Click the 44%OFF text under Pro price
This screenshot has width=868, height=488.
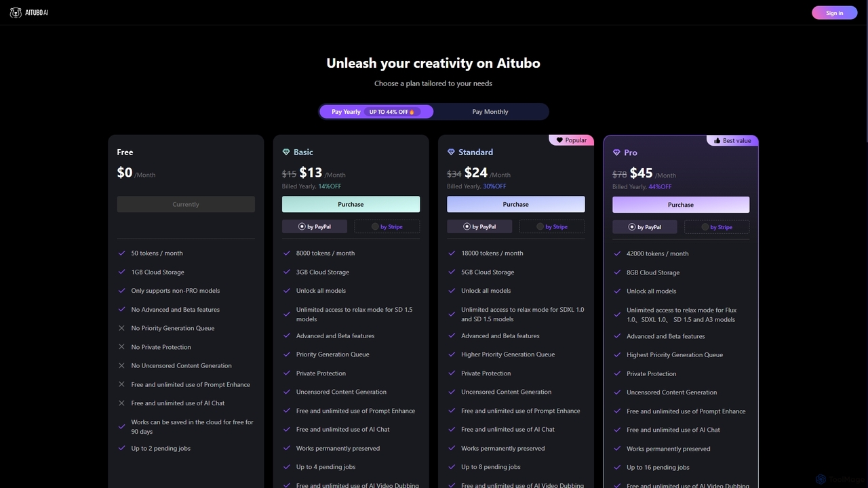pos(660,187)
